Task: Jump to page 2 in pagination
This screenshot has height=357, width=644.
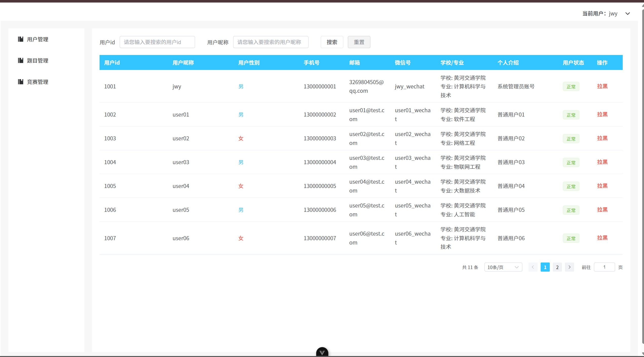Action: pos(557,267)
